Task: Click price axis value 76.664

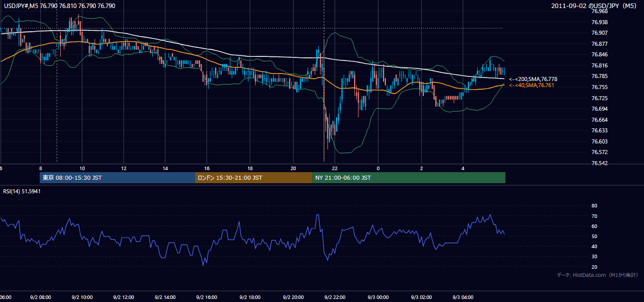Action: click(599, 120)
